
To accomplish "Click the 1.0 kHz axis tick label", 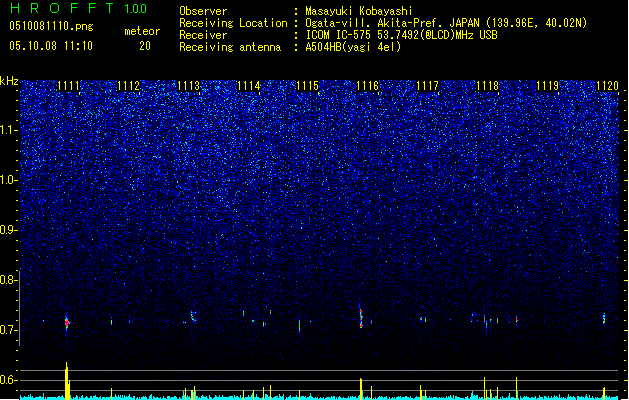I will pos(8,180).
